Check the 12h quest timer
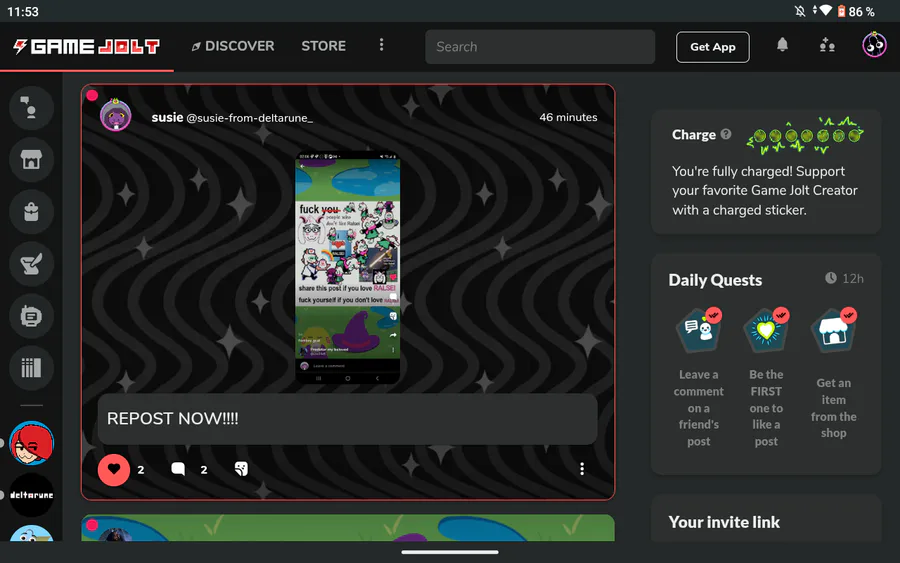The image size is (900, 563). click(x=844, y=278)
